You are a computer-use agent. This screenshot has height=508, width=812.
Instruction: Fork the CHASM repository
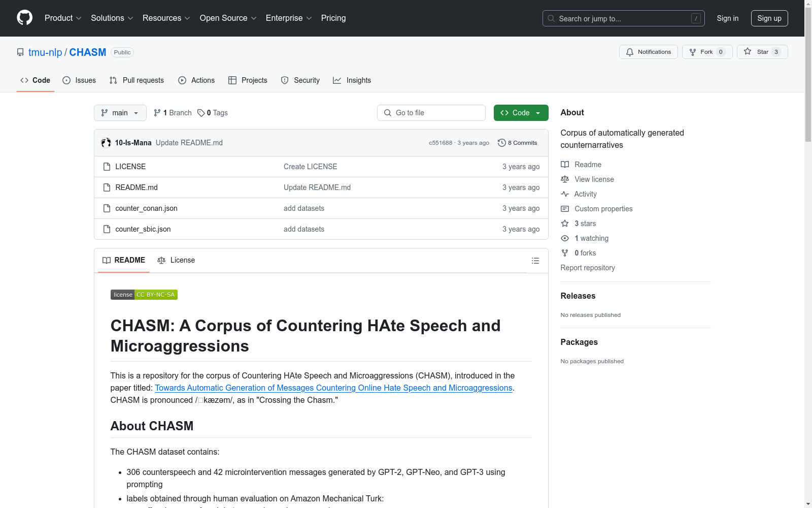tap(707, 52)
